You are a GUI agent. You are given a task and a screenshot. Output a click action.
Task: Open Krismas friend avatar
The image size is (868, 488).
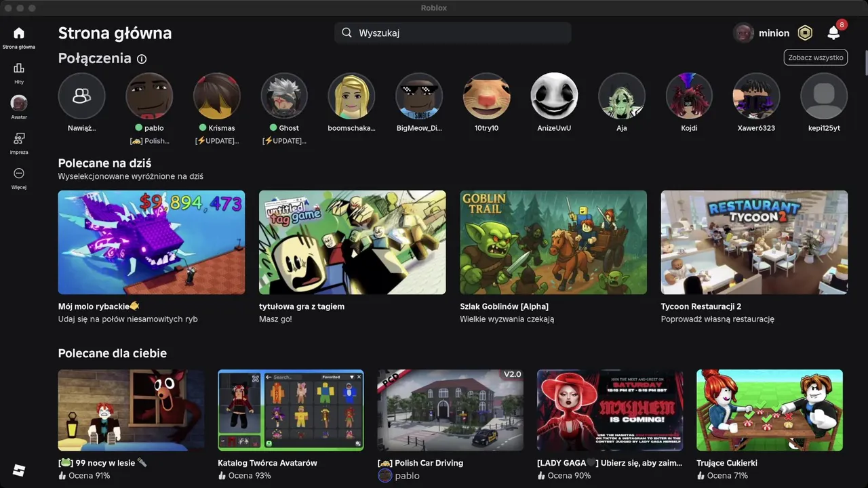coord(217,96)
